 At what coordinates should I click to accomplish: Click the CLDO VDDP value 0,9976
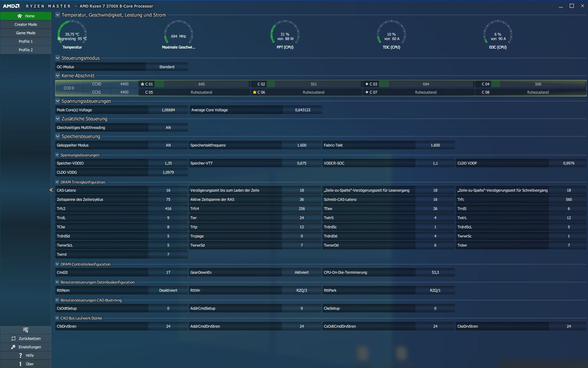point(569,163)
